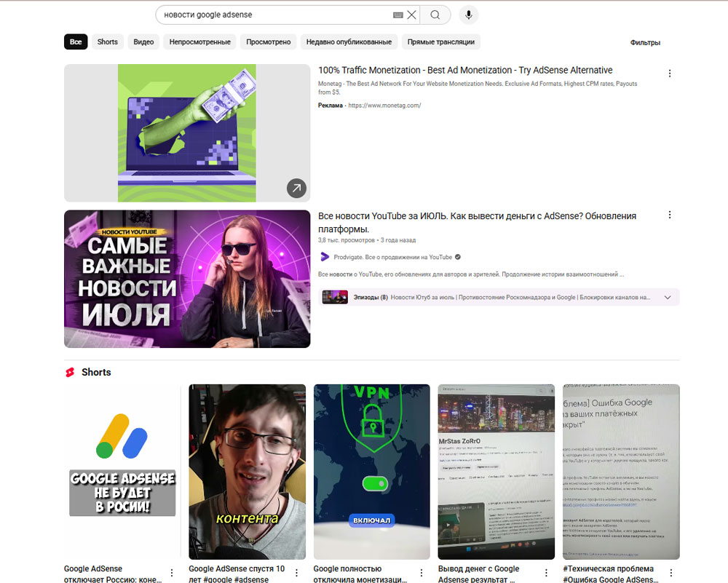Clear the search query with the X icon
728x583 pixels.
tap(411, 15)
